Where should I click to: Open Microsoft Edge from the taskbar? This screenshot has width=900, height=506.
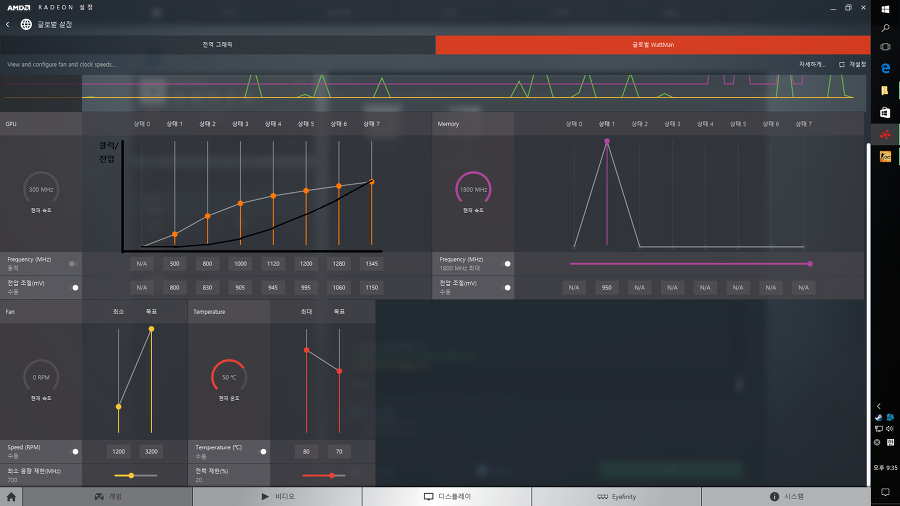pyautogui.click(x=885, y=68)
